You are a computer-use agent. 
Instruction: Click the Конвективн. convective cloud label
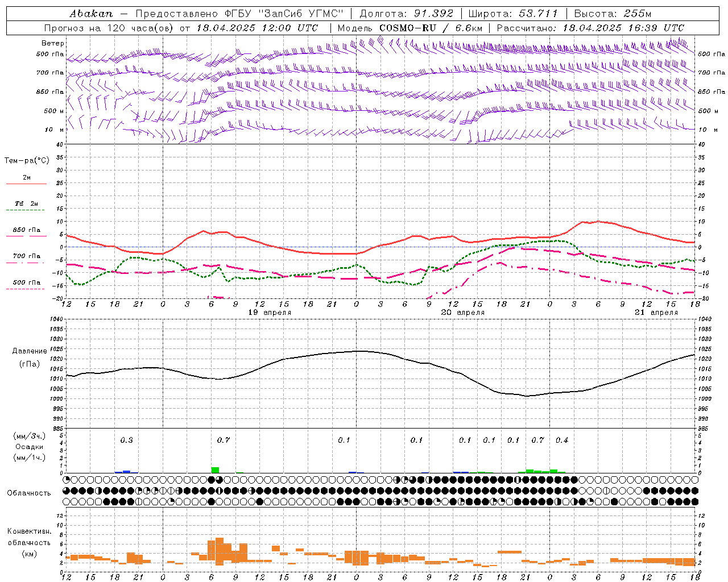click(29, 531)
